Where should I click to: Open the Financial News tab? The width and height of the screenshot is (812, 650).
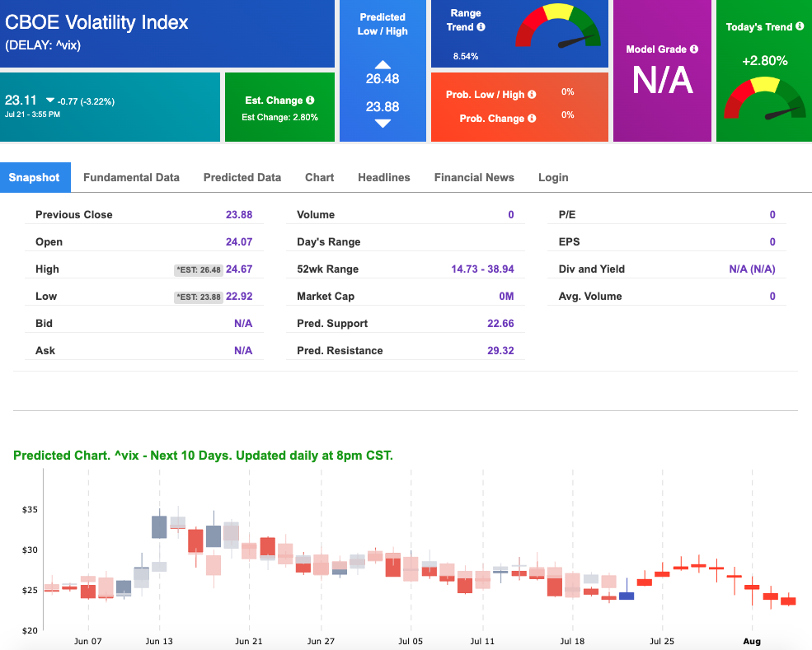(x=474, y=177)
